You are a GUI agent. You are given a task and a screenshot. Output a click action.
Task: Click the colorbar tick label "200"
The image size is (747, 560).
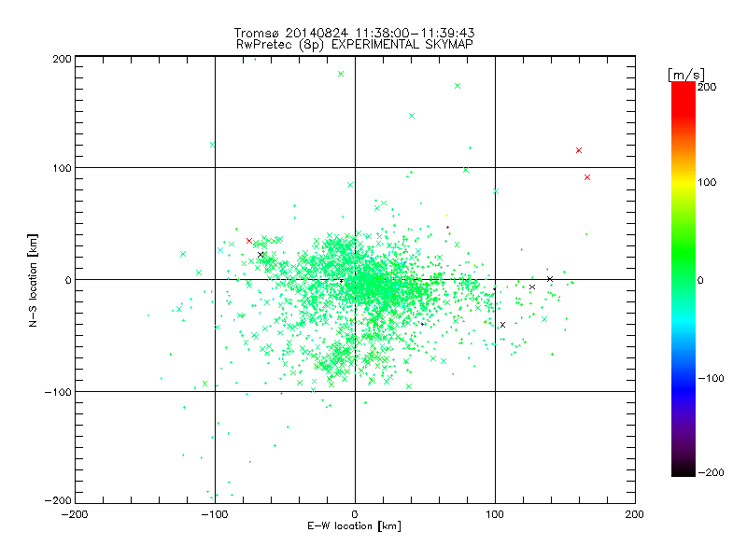(707, 87)
